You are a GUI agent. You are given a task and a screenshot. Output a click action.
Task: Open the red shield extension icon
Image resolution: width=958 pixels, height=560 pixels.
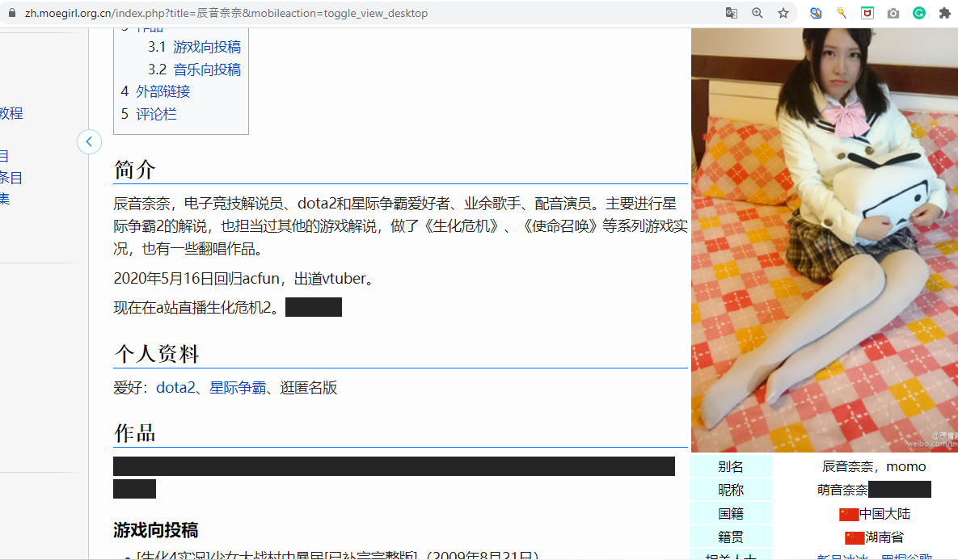(867, 13)
